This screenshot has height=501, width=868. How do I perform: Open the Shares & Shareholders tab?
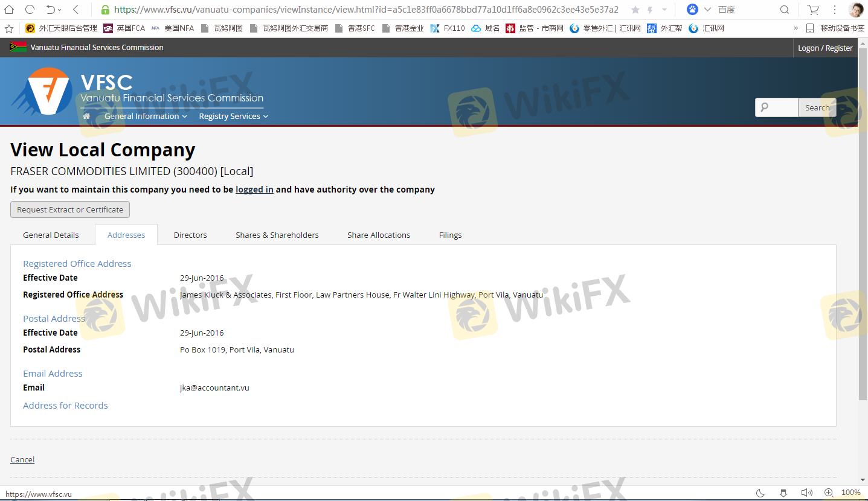277,235
